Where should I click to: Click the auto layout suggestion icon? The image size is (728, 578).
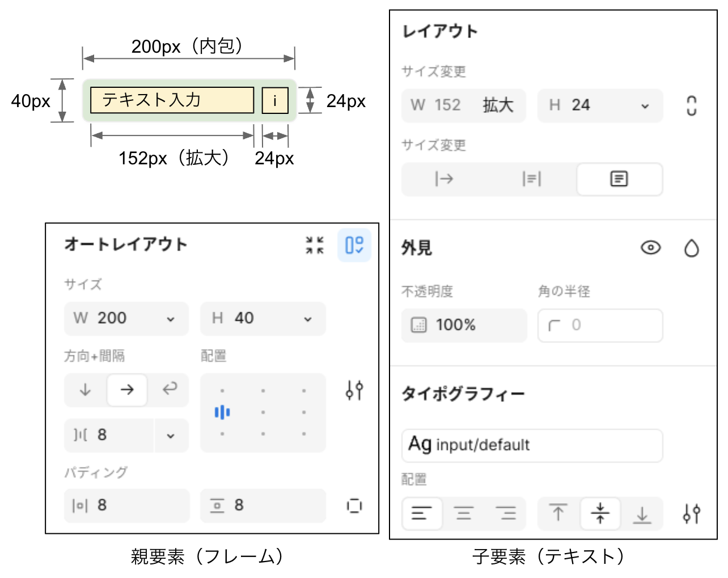pyautogui.click(x=354, y=245)
